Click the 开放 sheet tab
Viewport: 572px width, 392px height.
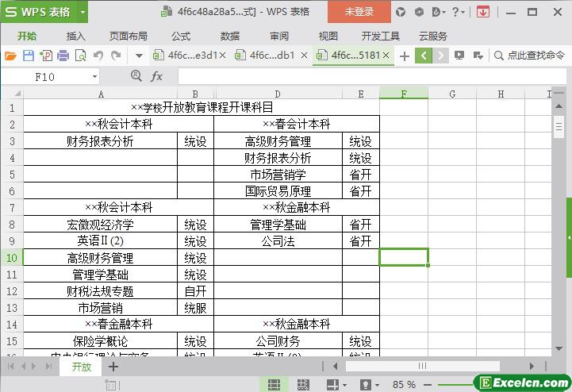[x=82, y=367]
